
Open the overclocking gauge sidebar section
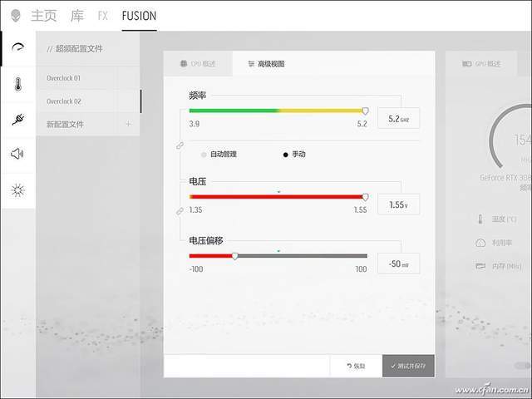coord(18,47)
